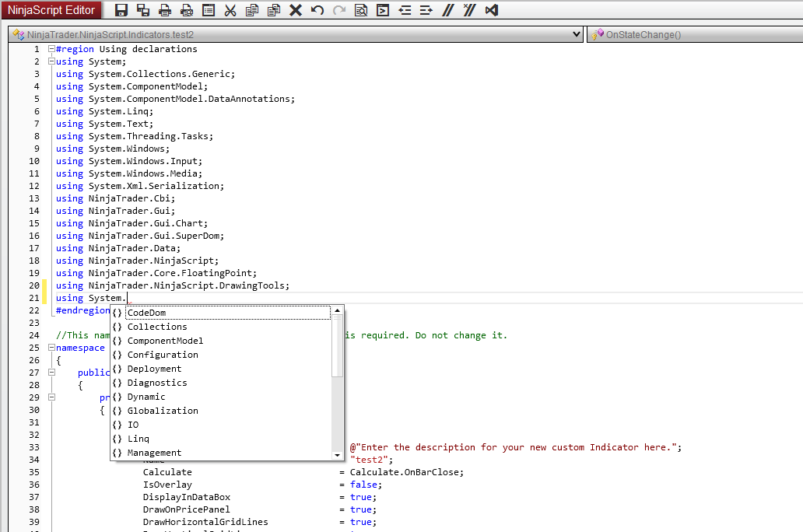Select Management in autocomplete list
This screenshot has width=803, height=532.
click(221, 453)
